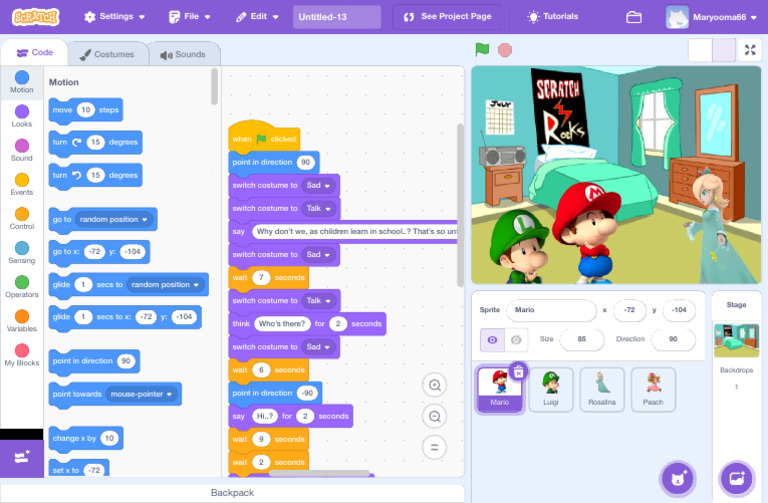Click See Project Page button
Screen dimensions: 768x503
click(447, 17)
